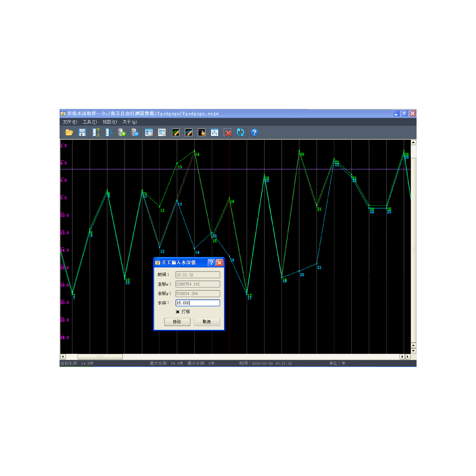
Task: Click the sliders settings toolbar icon
Action: 214,132
